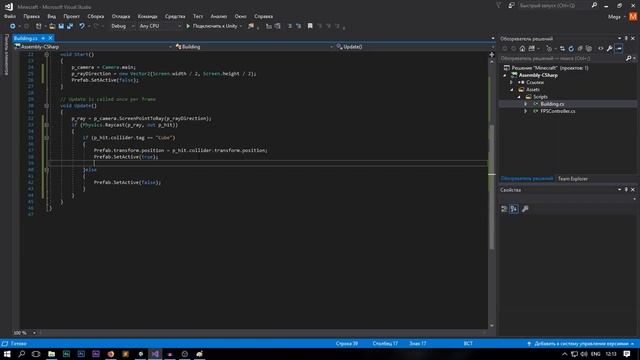Select FPSController.cs in Solution Explorer
The image size is (640, 360).
(558, 111)
